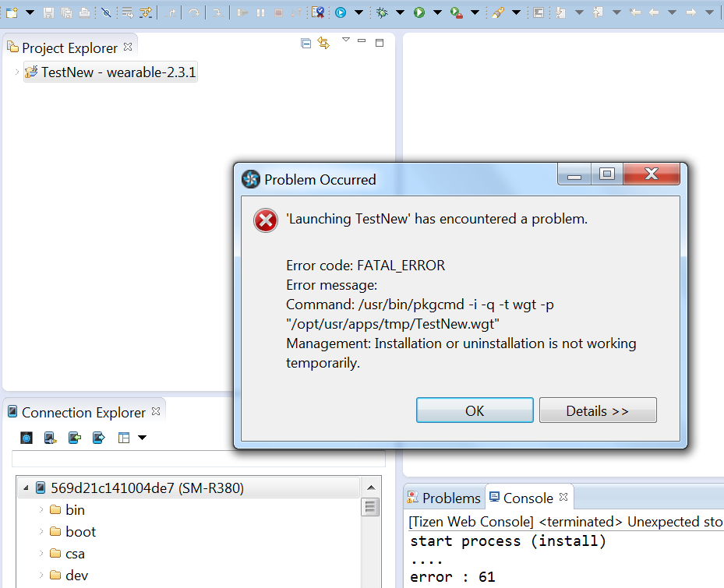Image resolution: width=724 pixels, height=588 pixels.
Task: Click the Connection Explorer layout icon
Action: coord(124,438)
